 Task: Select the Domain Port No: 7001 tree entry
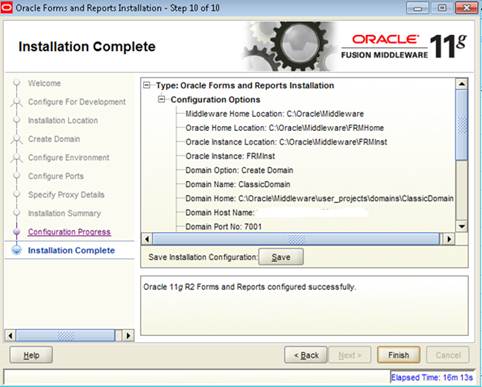223,227
